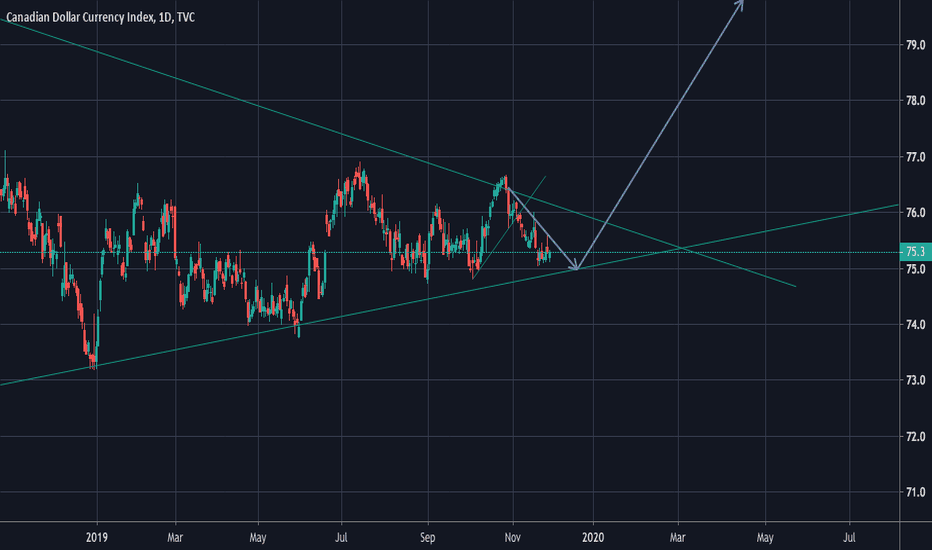Click the Nov label on time axis
The height and width of the screenshot is (550, 932).
512,538
